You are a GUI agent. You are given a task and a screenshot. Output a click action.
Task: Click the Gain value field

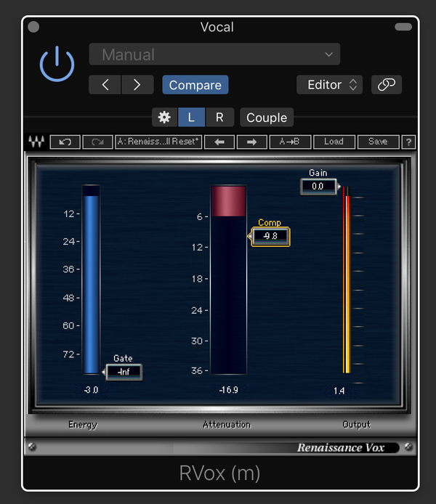pyautogui.click(x=318, y=187)
